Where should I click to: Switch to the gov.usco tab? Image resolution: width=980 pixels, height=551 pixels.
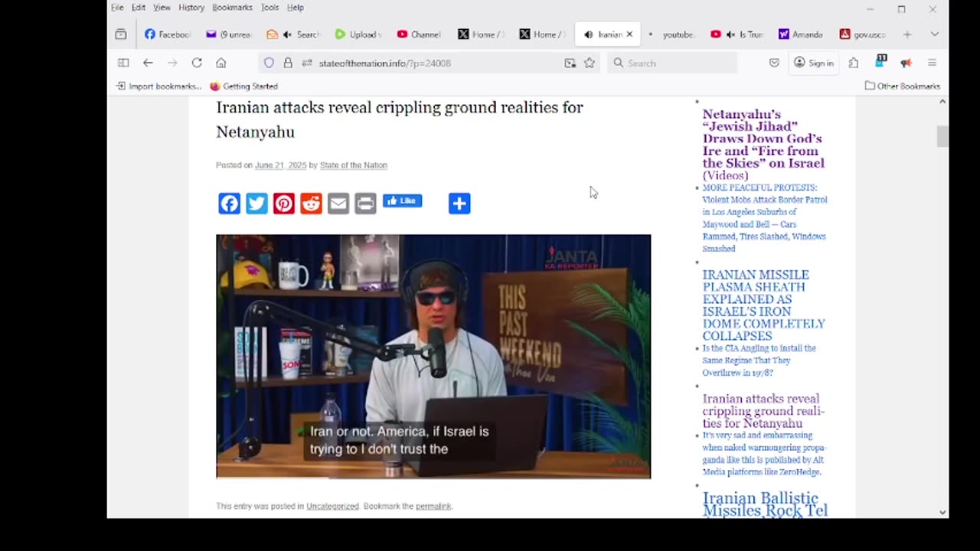[x=863, y=34]
